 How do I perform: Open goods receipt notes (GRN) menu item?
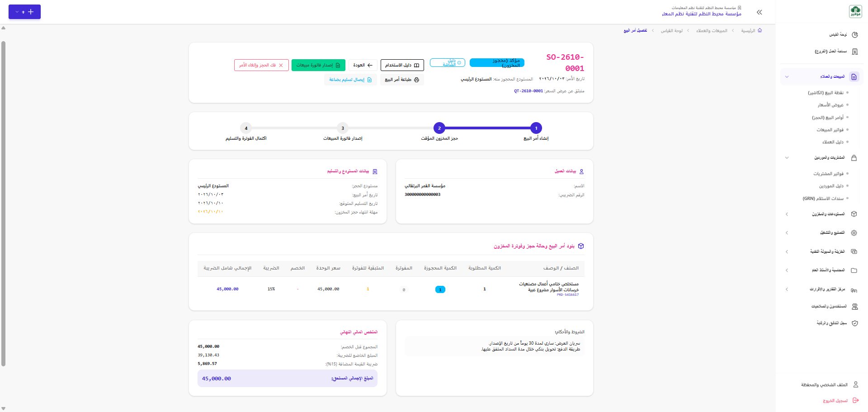point(823,199)
